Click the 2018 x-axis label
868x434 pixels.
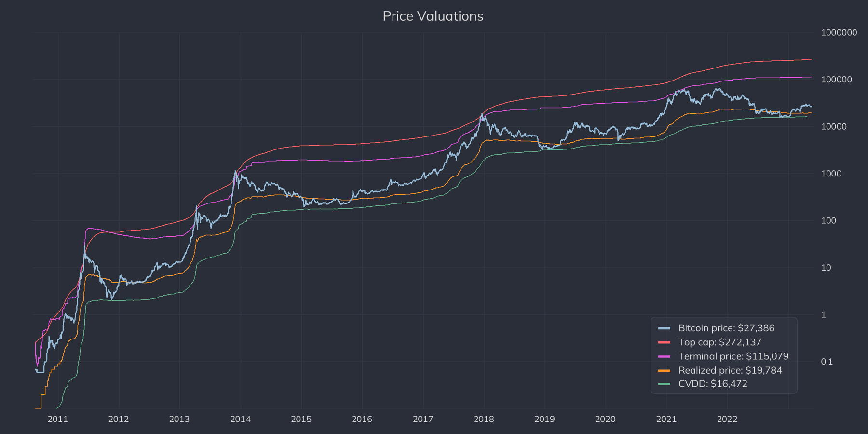coord(484,419)
